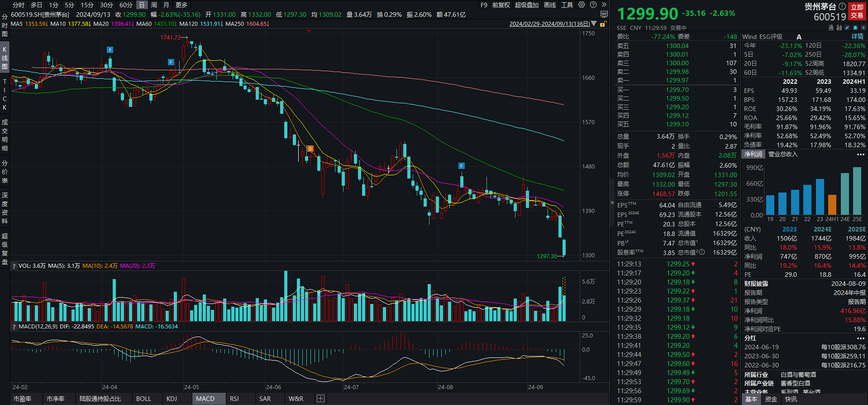
Task: Select 60分 period
Action: tap(126, 5)
